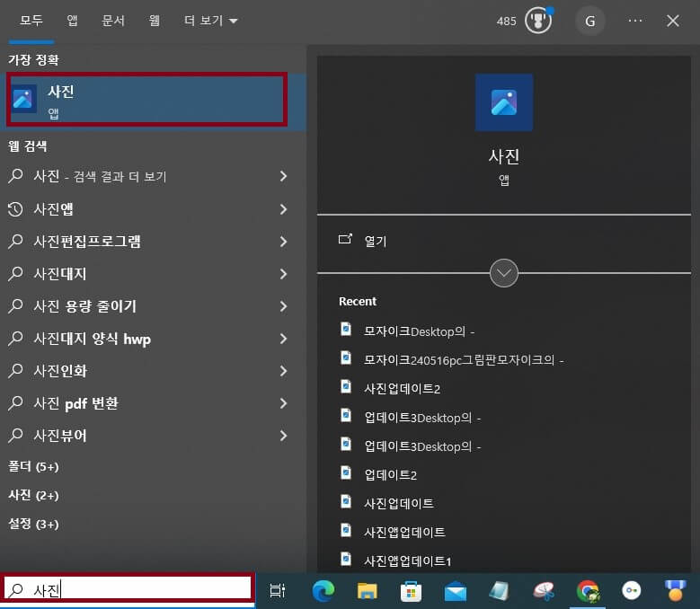Open the three-dot options menu
The height and width of the screenshot is (609, 700).
[634, 21]
